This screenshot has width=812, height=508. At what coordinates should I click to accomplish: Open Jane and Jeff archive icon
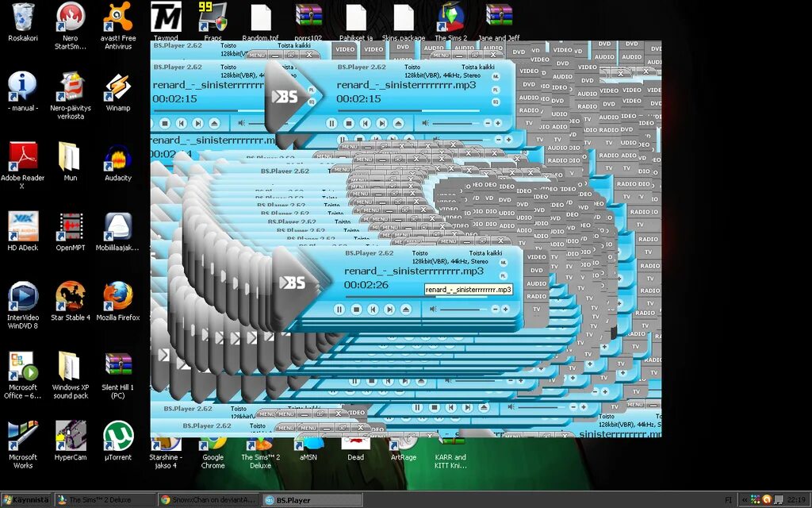pos(499,22)
